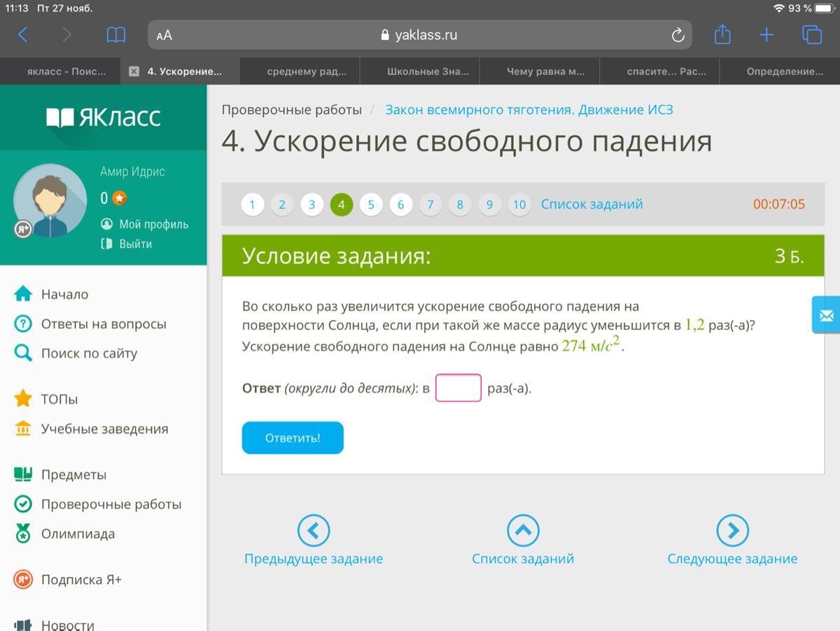Viewport: 840px width, 631px height.
Task: Open the Safari bookmarks book icon
Action: coord(115,35)
